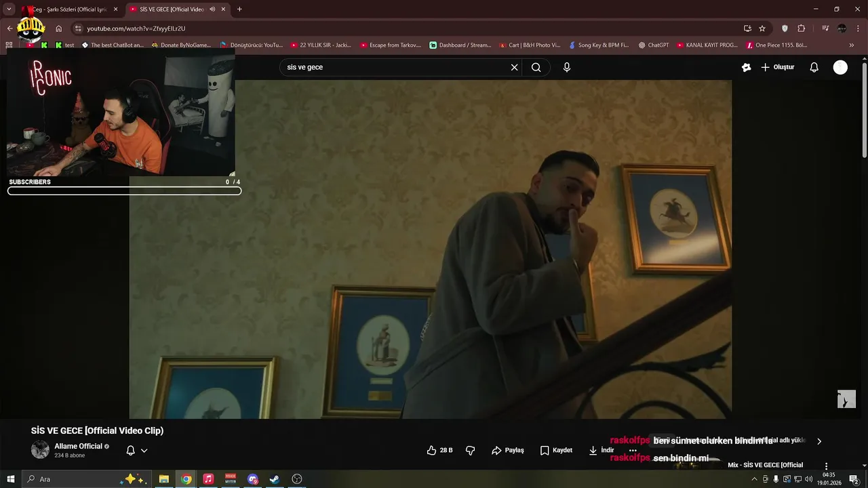868x488 pixels.
Task: View site information icon in address bar
Action: pos(78,28)
